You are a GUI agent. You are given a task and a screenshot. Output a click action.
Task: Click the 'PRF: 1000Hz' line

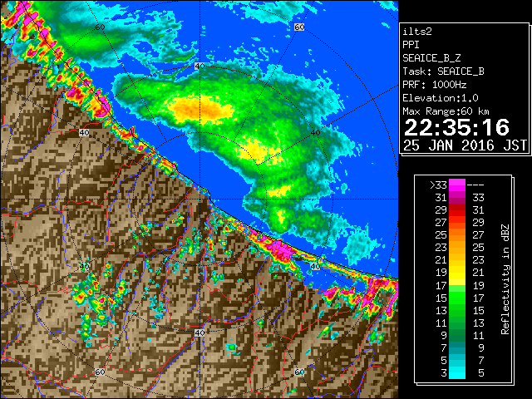[x=435, y=85]
